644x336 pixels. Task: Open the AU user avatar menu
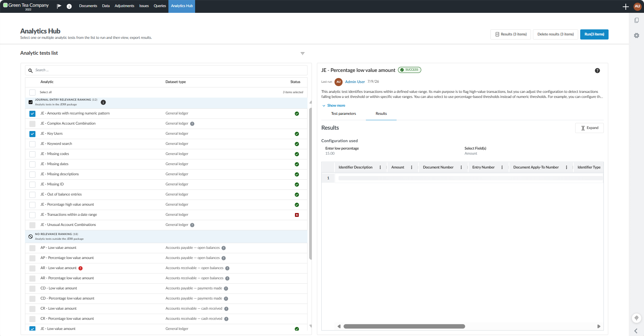(637, 6)
